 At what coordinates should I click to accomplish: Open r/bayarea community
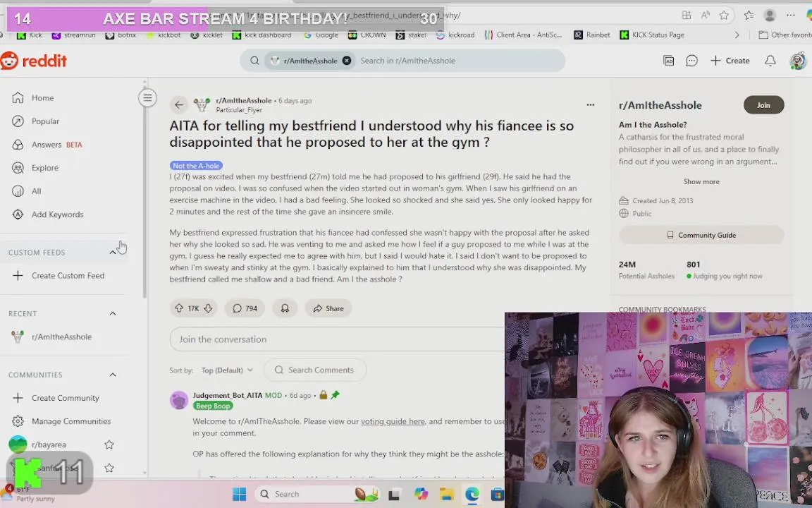click(x=49, y=445)
